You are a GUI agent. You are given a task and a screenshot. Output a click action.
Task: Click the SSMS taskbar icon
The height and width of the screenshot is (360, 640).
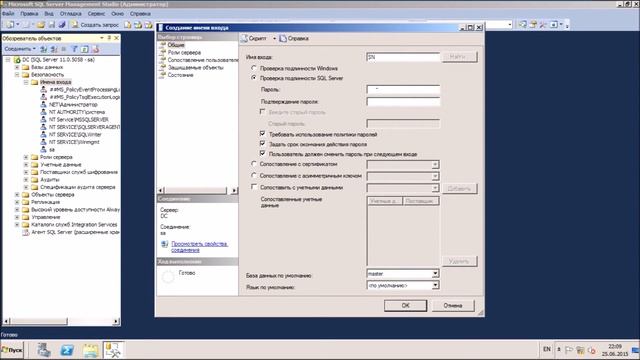click(113, 350)
